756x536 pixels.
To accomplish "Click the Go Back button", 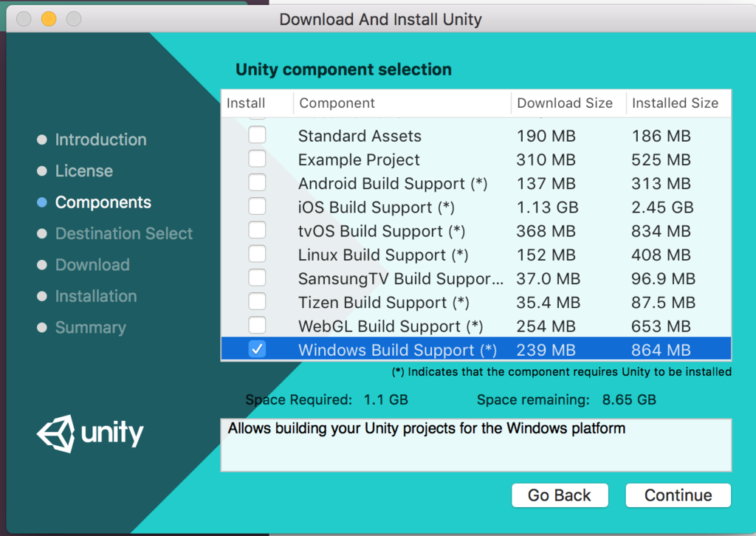I will pyautogui.click(x=560, y=495).
